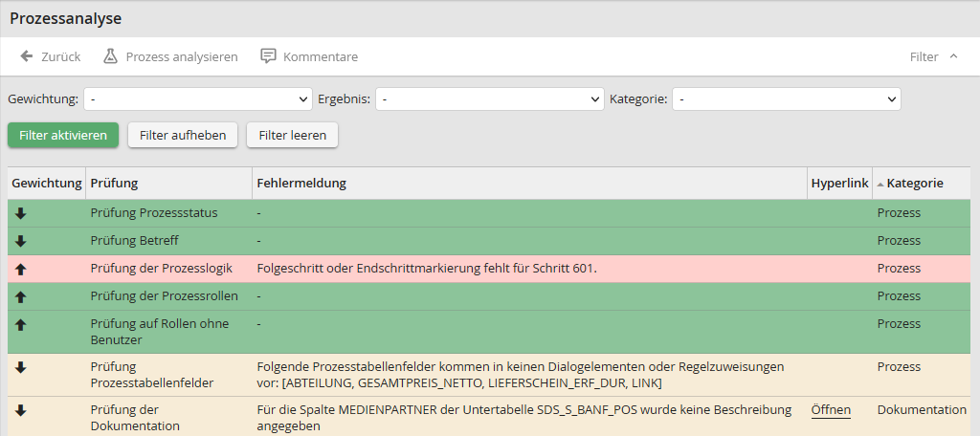Click the Fehlermeldung column header
Screen dimensions: 980x436
click(301, 183)
